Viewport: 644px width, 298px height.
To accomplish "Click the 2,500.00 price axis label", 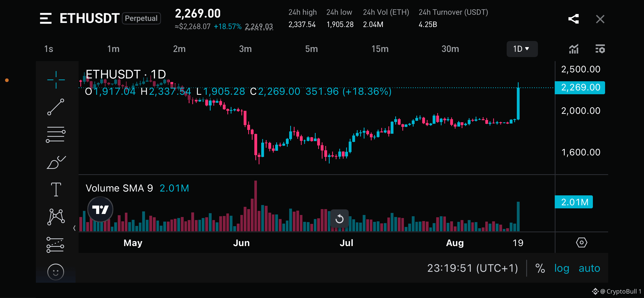I will pos(581,69).
